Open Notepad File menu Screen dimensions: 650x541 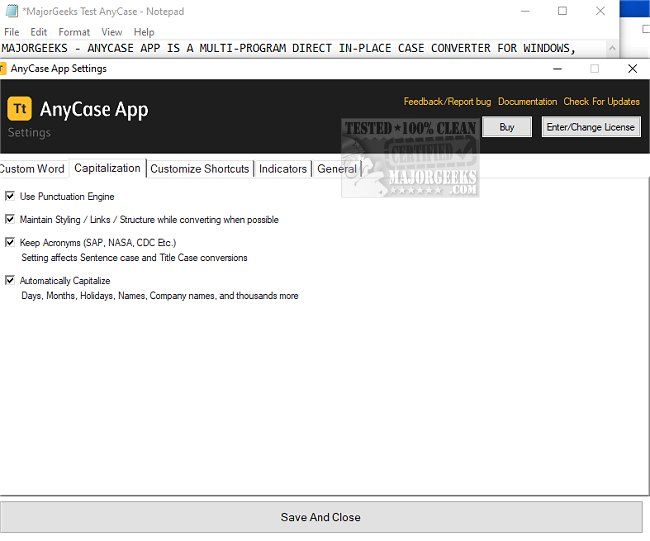pos(12,32)
